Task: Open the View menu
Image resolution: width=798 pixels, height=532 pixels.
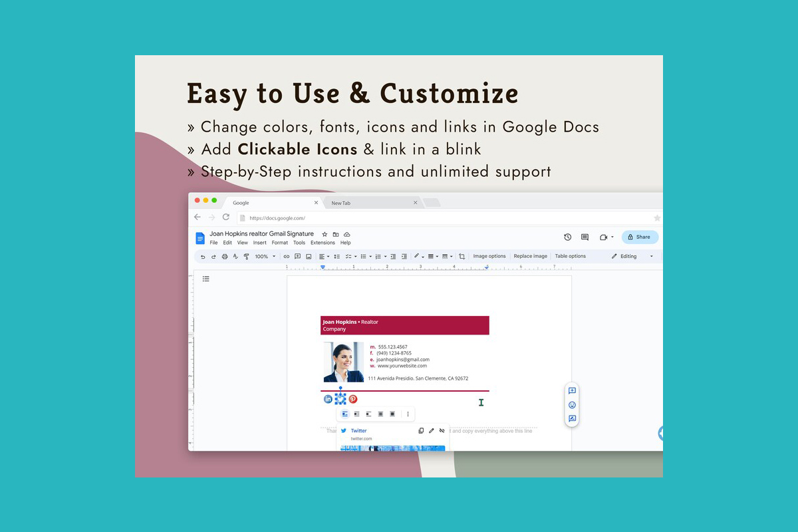Action: pos(243,243)
